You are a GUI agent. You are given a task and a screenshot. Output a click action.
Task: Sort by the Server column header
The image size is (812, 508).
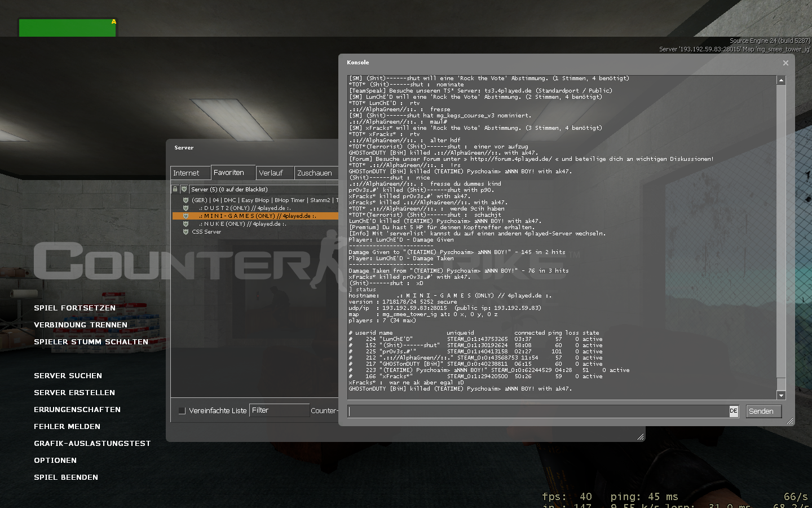(264, 189)
